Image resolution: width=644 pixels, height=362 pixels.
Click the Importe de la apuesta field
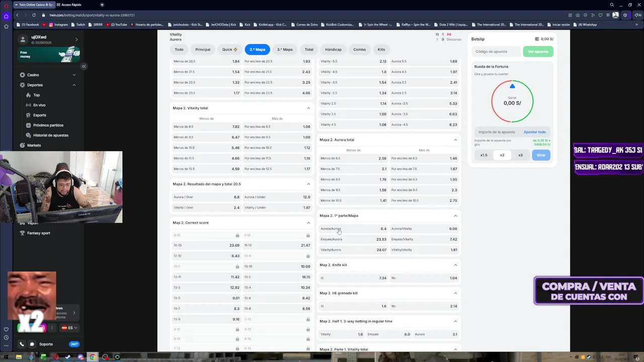click(497, 132)
